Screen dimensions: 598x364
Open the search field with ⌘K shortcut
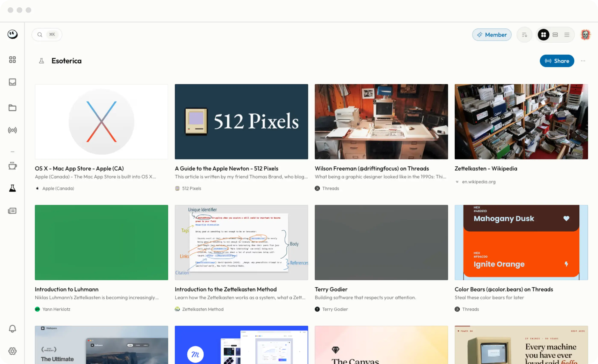pos(47,35)
